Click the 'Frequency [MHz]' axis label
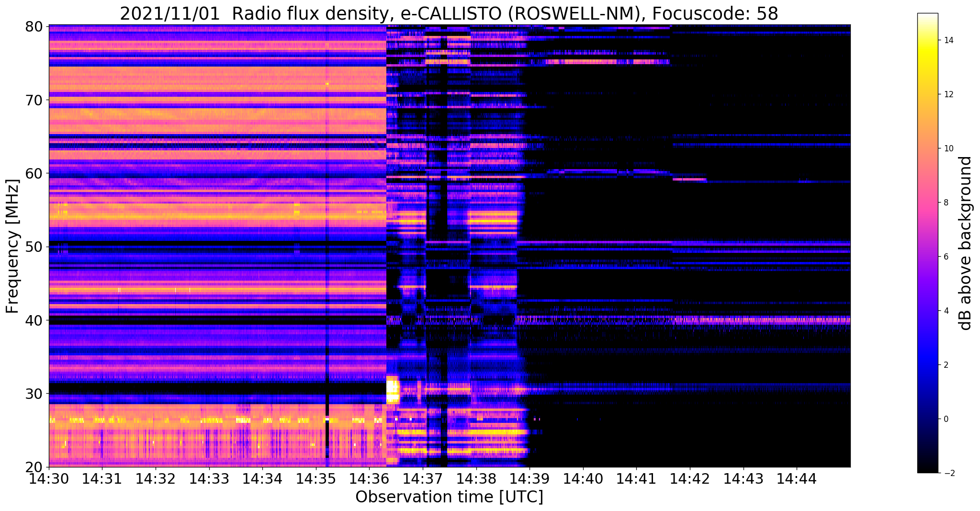The image size is (980, 511). coord(12,246)
